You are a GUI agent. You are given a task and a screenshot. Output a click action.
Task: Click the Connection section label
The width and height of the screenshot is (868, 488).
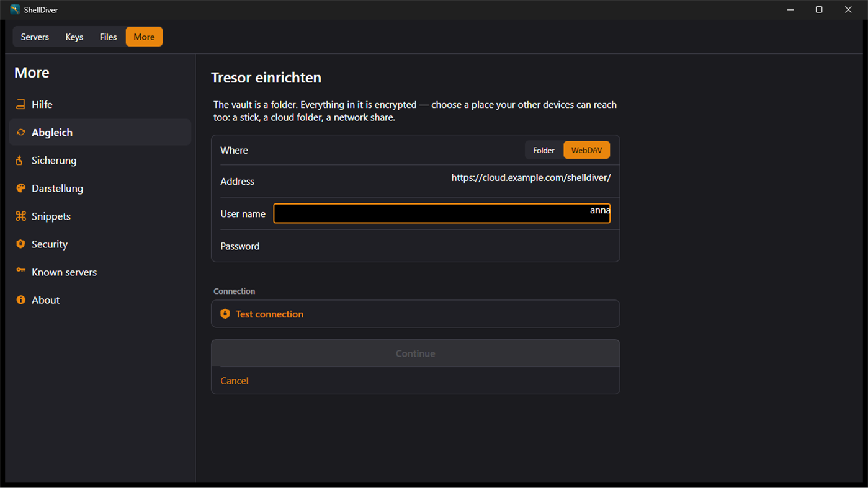234,291
